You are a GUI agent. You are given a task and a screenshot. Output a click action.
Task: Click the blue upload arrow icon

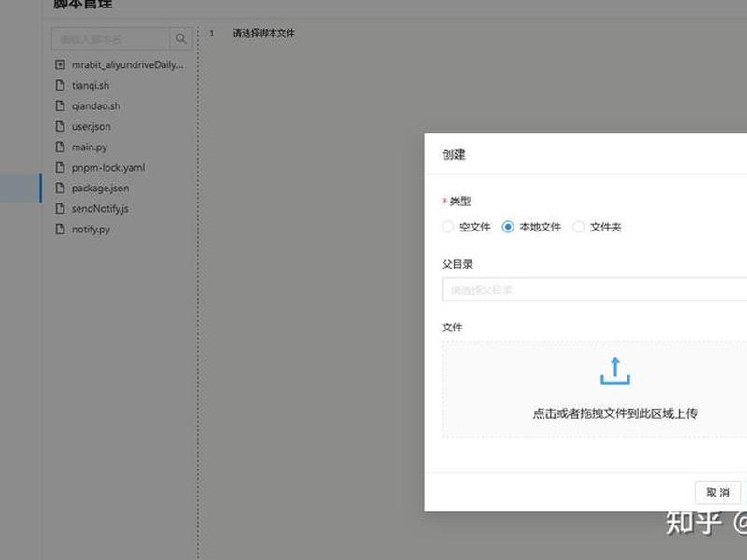pos(615,371)
